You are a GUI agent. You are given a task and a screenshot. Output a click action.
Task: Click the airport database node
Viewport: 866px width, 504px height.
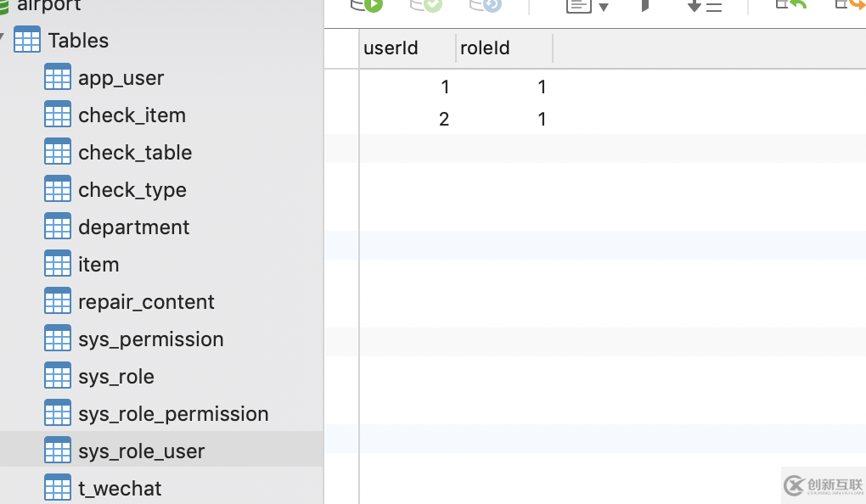(x=48, y=6)
